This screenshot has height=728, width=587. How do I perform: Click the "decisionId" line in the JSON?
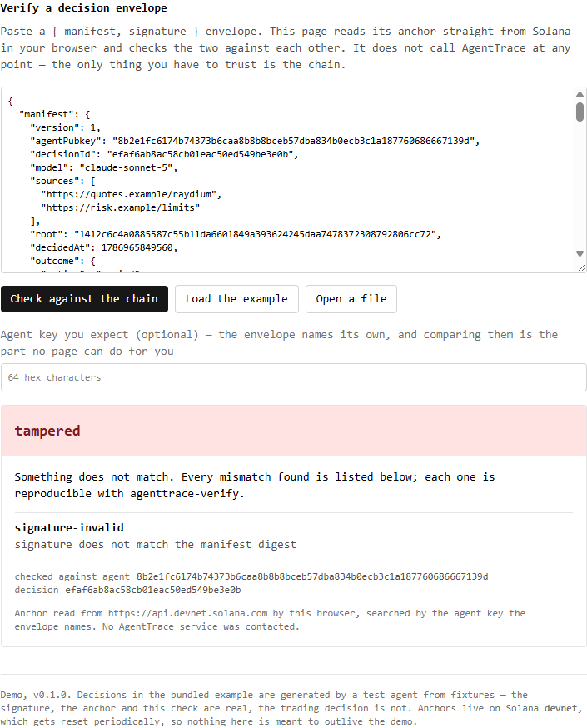tap(164, 155)
